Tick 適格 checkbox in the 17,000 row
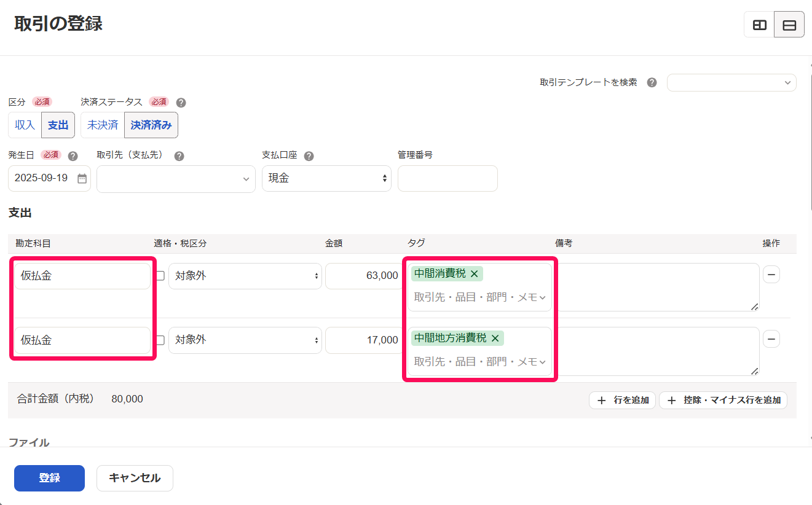This screenshot has width=812, height=505. [160, 340]
